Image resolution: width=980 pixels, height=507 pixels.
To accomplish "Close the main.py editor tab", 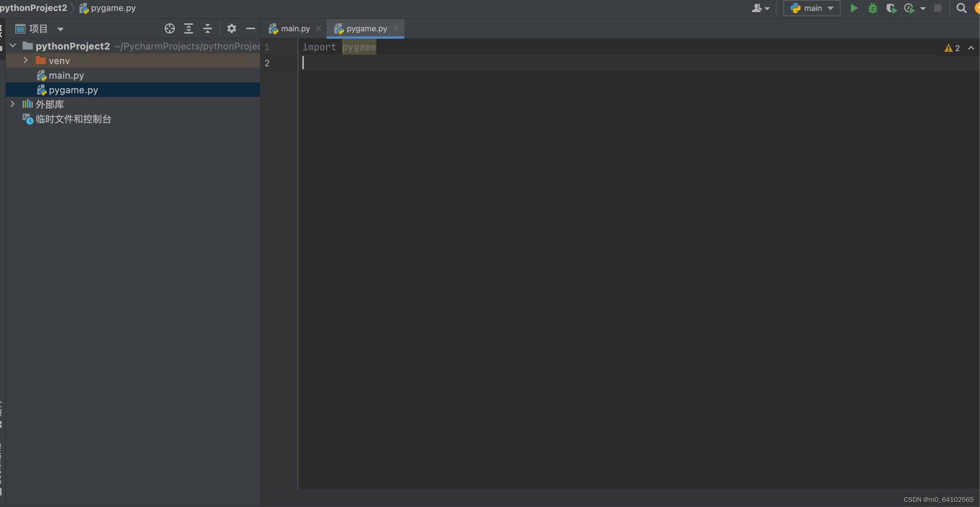I will (x=318, y=29).
